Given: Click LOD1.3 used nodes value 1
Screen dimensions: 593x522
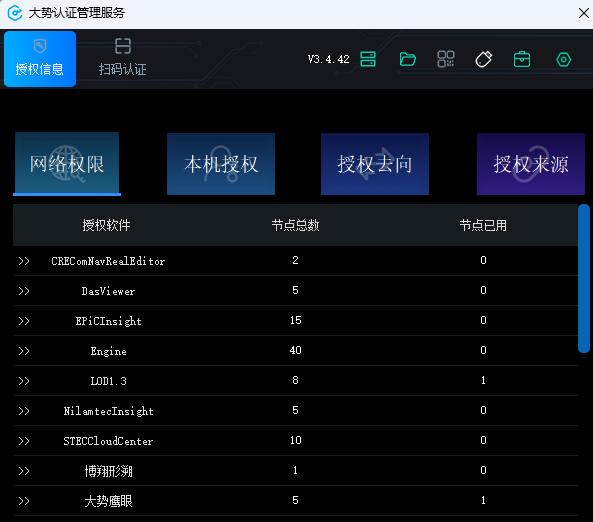Looking at the screenshot, I should click(483, 380).
